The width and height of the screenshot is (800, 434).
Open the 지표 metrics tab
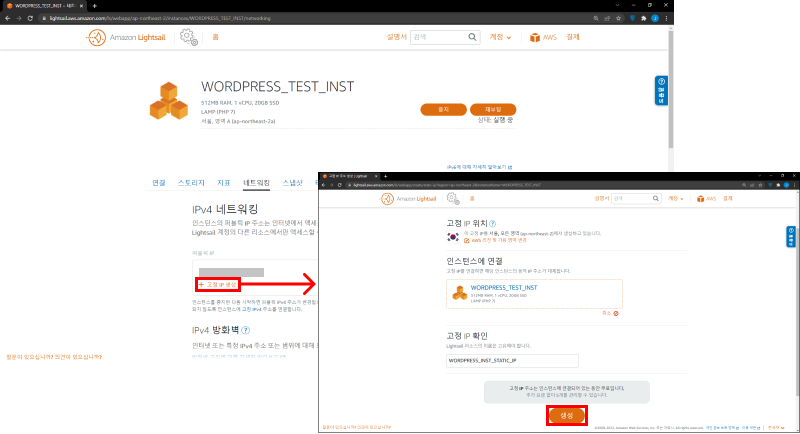click(x=224, y=183)
